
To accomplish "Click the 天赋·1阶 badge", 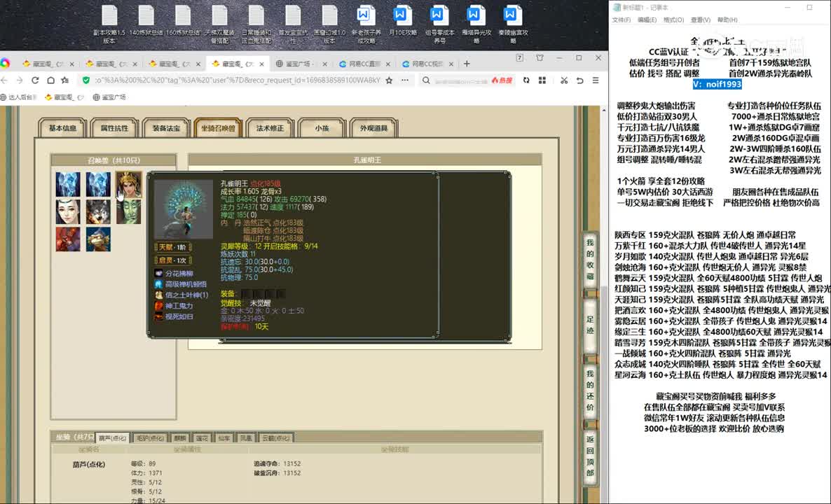I will pos(173,247).
